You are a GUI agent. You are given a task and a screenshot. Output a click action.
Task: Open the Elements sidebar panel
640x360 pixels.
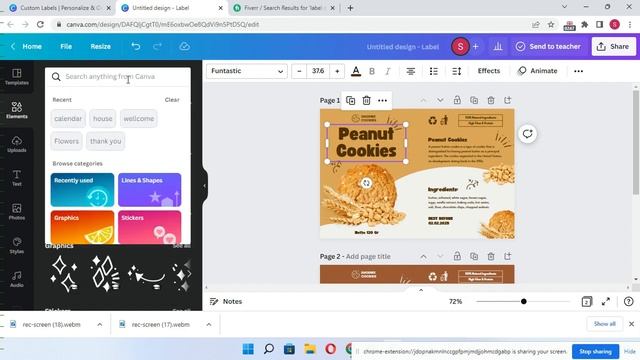16,110
